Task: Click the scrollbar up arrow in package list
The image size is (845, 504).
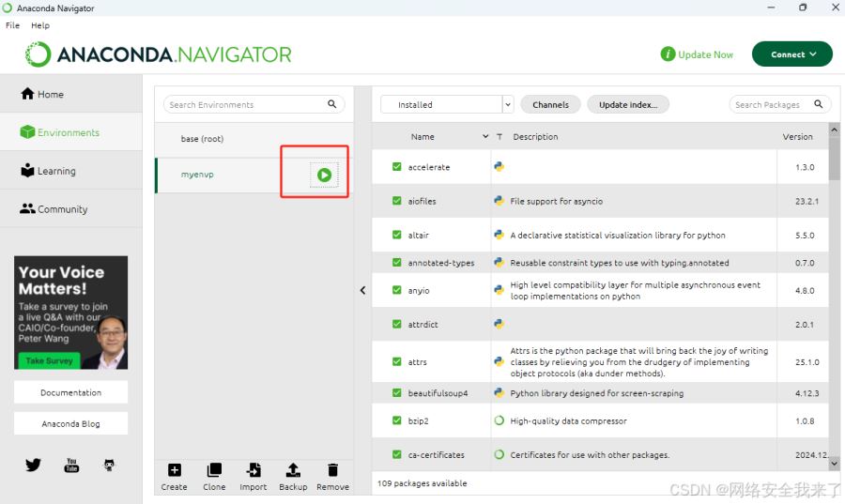Action: (x=835, y=130)
